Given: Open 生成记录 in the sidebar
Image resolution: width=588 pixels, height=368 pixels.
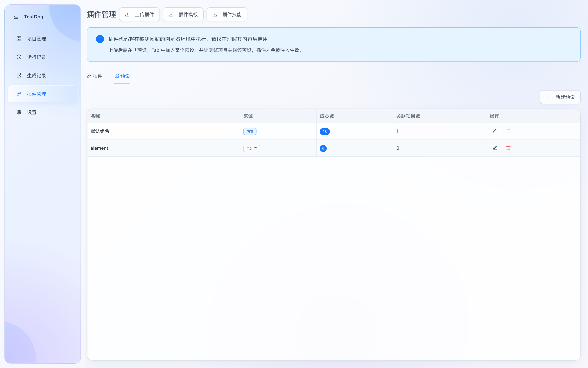Looking at the screenshot, I should pyautogui.click(x=42, y=75).
